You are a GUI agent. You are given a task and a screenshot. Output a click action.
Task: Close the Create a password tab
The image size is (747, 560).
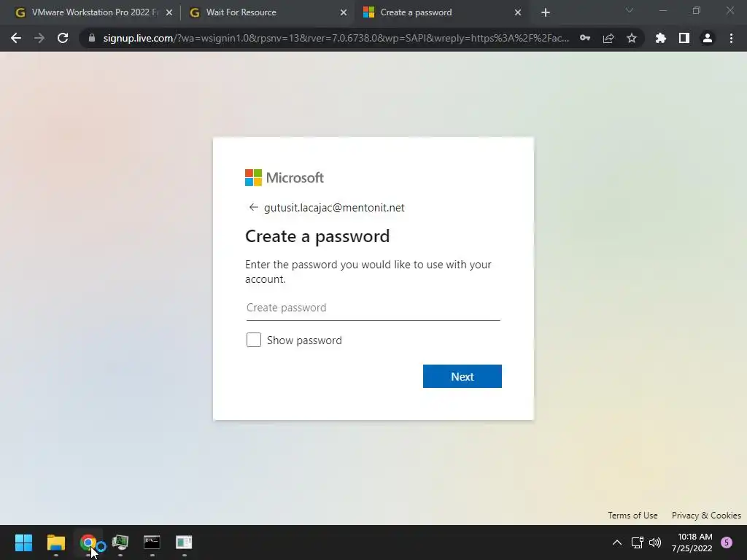click(518, 12)
